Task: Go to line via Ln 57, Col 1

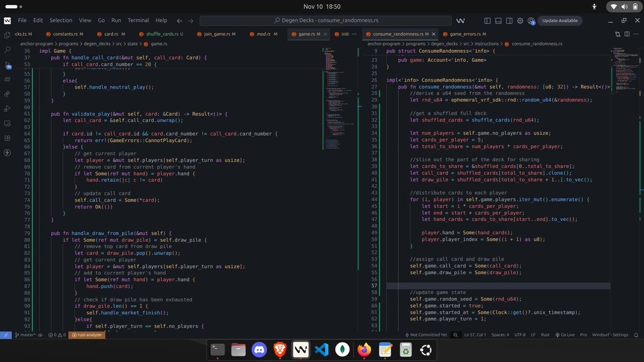Action: pos(475,335)
